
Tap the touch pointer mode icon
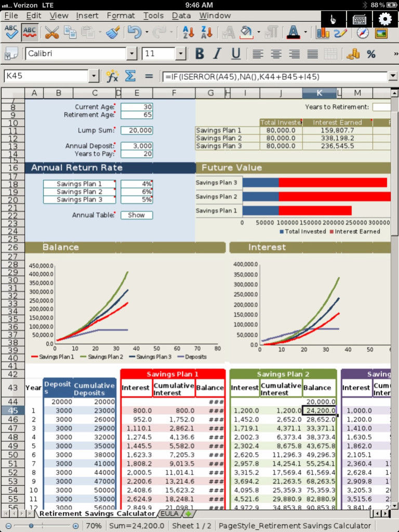coord(334,19)
